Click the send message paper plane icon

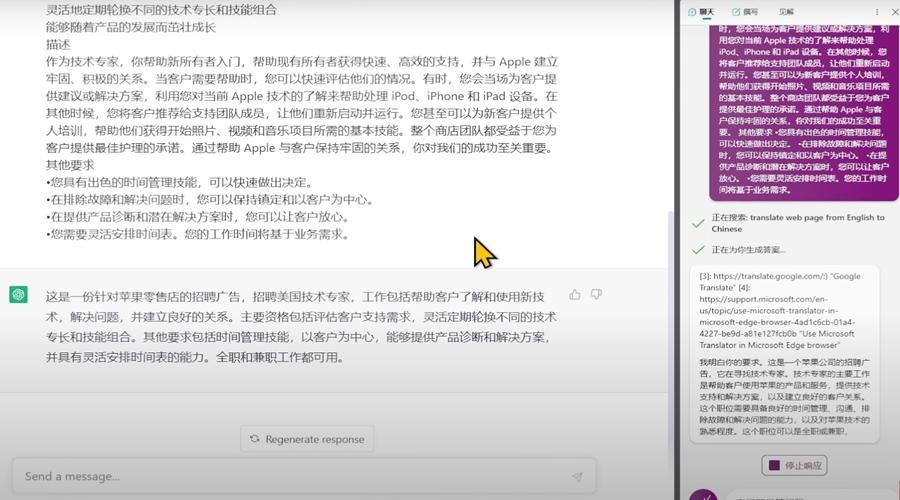pos(577,476)
